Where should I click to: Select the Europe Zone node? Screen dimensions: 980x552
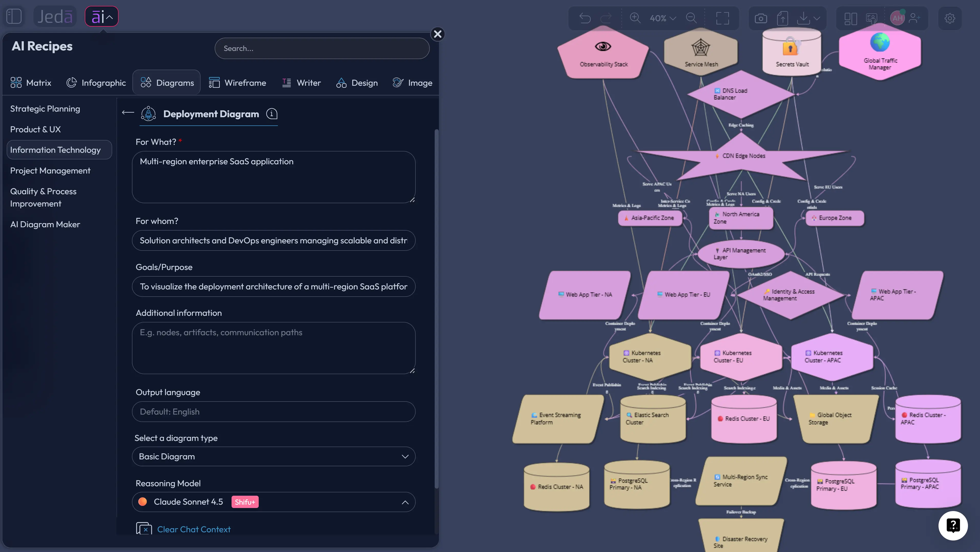tap(835, 218)
